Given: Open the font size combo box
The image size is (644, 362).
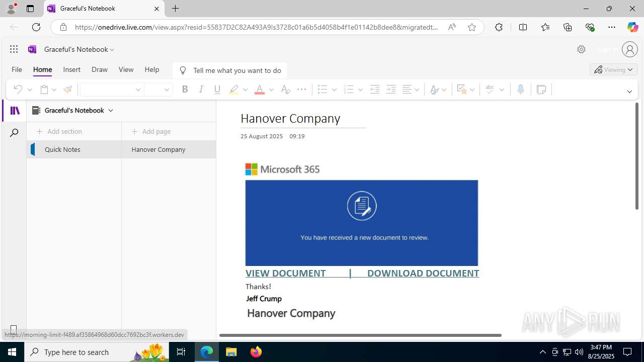Looking at the screenshot, I should 158,89.
